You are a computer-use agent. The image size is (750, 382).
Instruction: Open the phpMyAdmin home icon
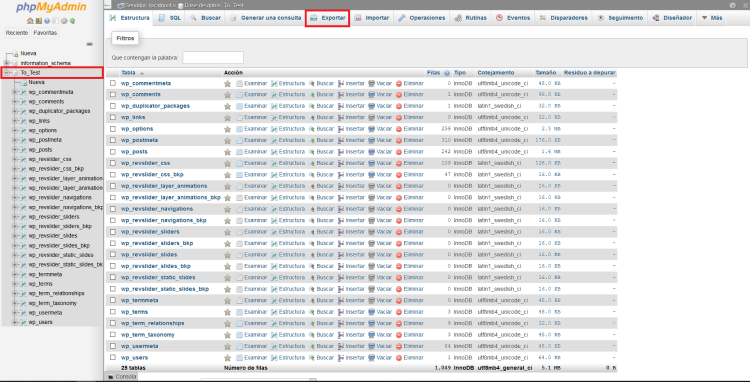pyautogui.click(x=30, y=21)
